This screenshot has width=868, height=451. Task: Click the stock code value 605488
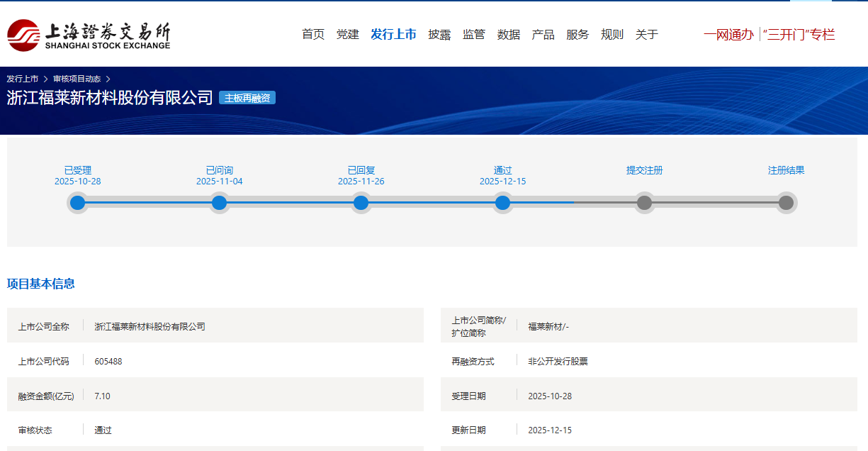pyautogui.click(x=108, y=361)
